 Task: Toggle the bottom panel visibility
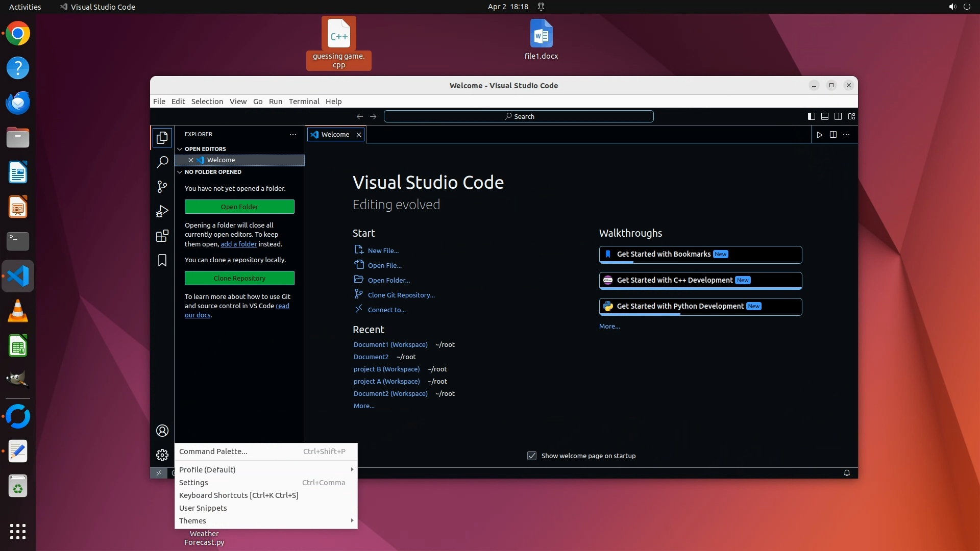[824, 116]
